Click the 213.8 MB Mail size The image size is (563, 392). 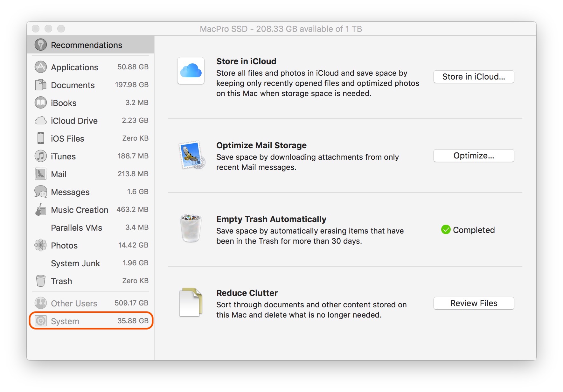[133, 174]
